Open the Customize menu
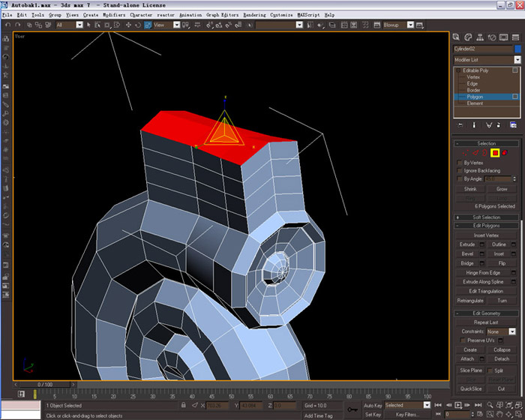The height and width of the screenshot is (420, 525). point(281,15)
